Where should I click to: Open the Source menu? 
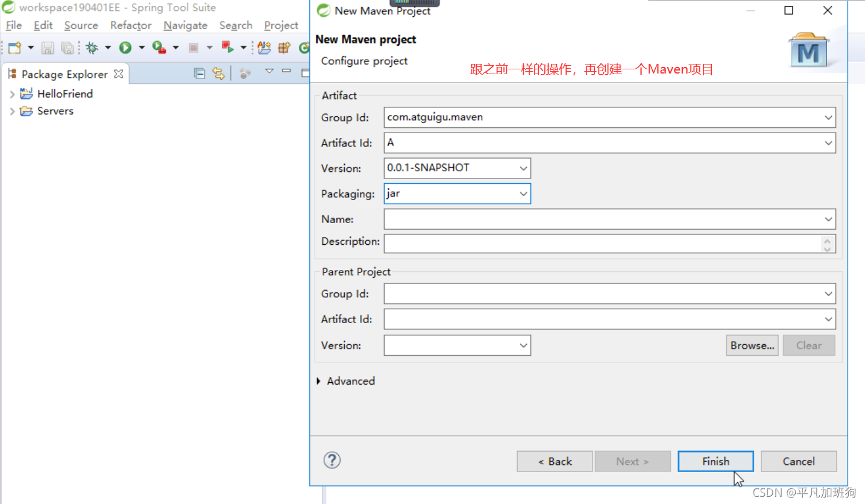click(81, 25)
